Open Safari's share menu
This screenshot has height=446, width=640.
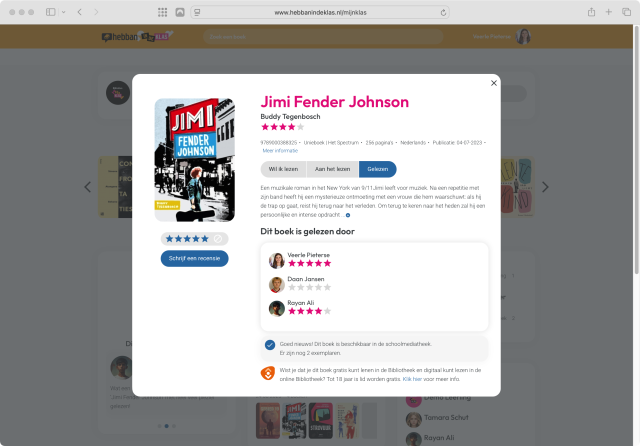pyautogui.click(x=591, y=12)
